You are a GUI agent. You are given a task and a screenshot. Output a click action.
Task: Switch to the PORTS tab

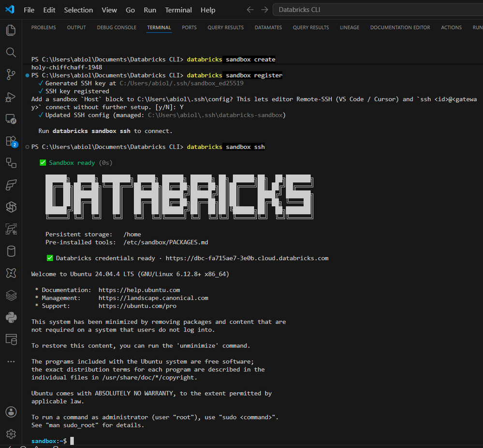tap(189, 28)
